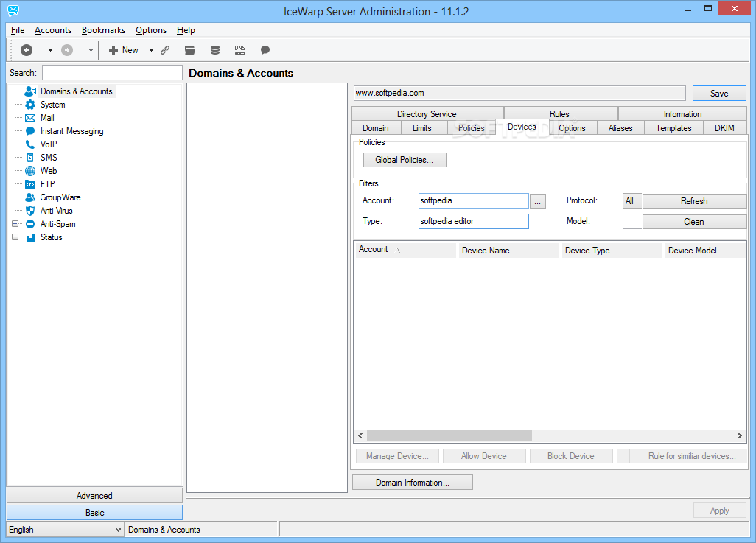Viewport: 756px width, 543px height.
Task: Click the VoIP phone icon
Action: tap(30, 144)
